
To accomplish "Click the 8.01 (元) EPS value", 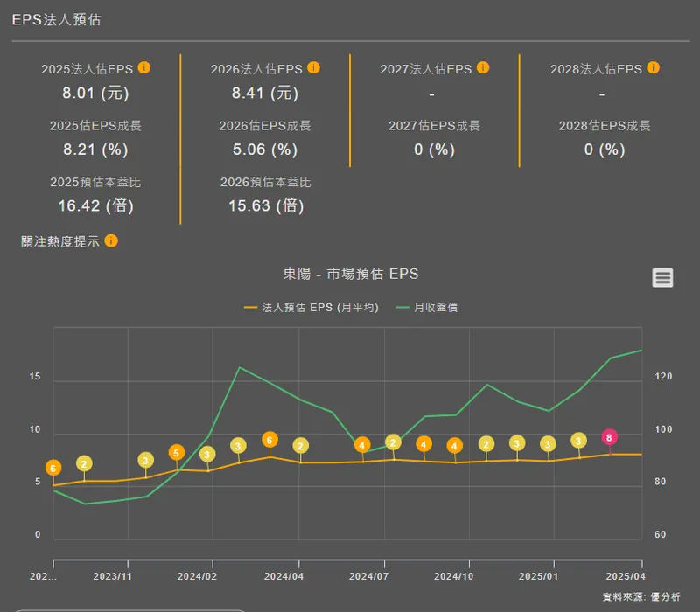I will point(95,93).
